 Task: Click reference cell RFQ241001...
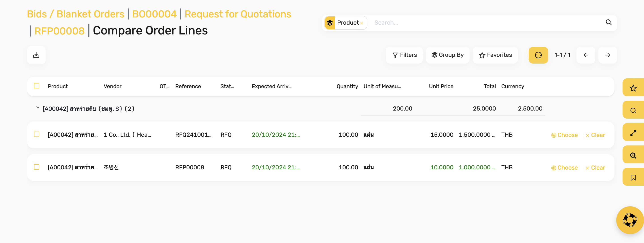(x=193, y=135)
